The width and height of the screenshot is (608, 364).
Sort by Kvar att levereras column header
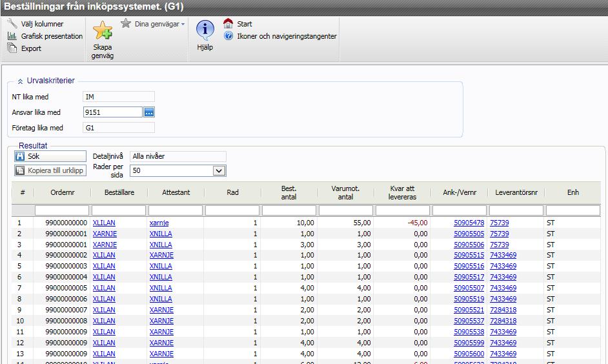click(x=402, y=193)
